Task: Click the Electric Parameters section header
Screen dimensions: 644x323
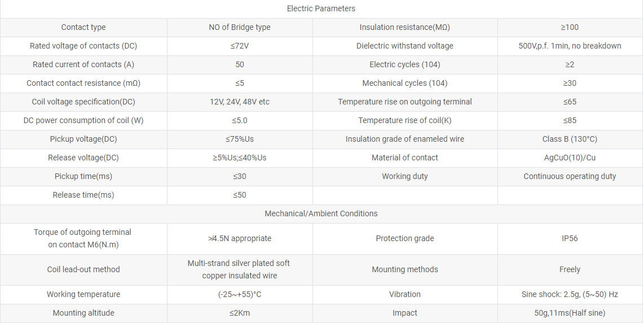Action: 321,8
